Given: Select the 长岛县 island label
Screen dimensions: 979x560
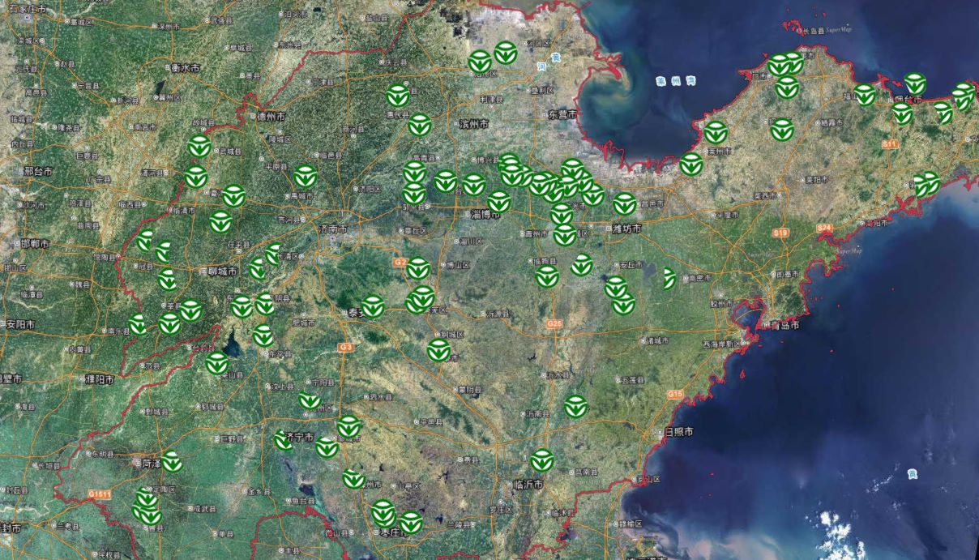Looking at the screenshot, I should 813,31.
